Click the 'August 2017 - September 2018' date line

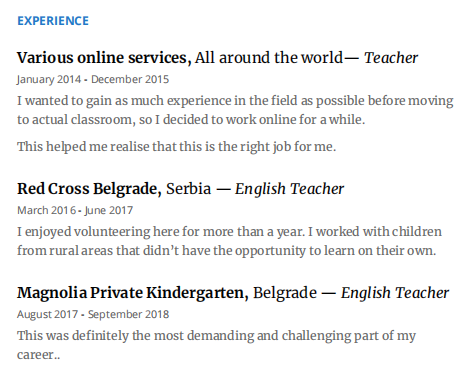point(93,314)
